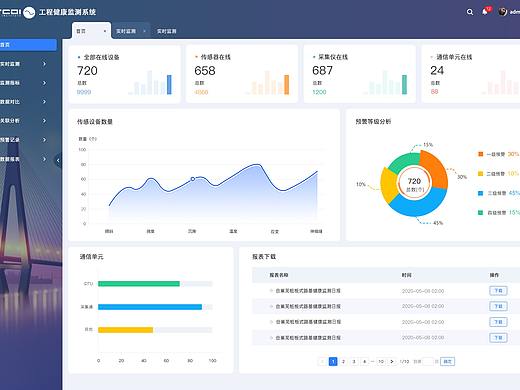The image size is (520, 390).
Task: Go to page 2 in pagination
Action: click(343, 361)
